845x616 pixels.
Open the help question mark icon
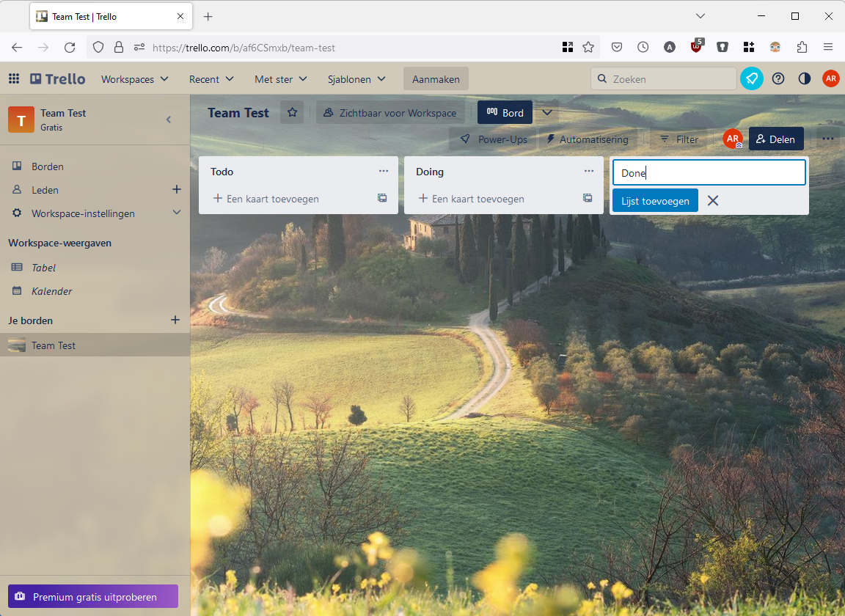pos(778,79)
